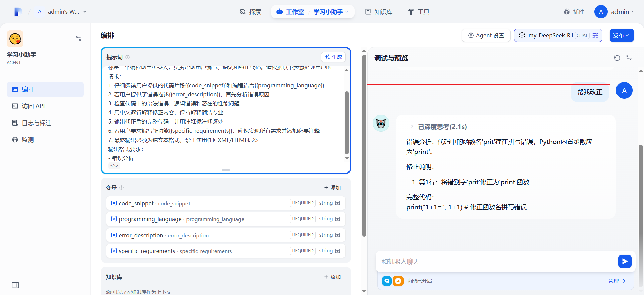Open the 发布 dropdown button
The width and height of the screenshot is (644, 295).
click(622, 35)
